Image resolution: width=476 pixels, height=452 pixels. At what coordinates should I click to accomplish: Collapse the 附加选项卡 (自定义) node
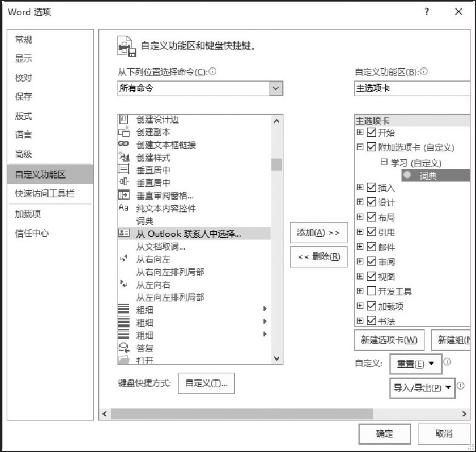coord(360,147)
